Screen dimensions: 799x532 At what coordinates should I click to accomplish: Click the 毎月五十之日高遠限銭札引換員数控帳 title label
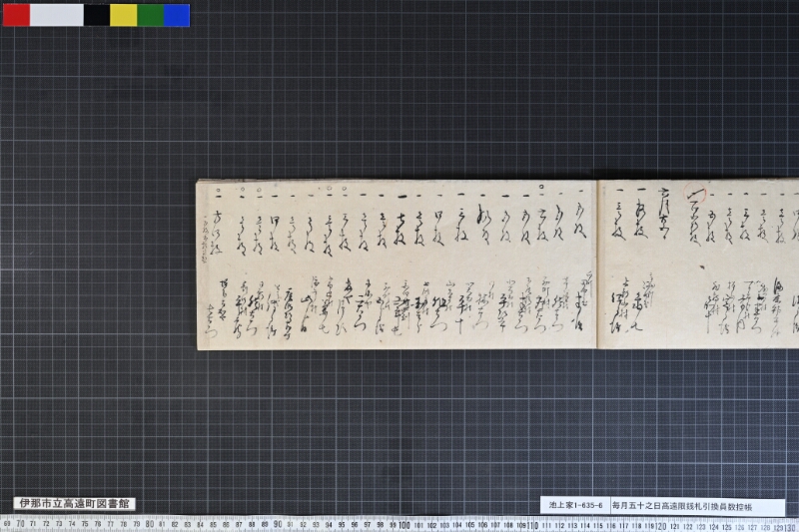click(682, 506)
